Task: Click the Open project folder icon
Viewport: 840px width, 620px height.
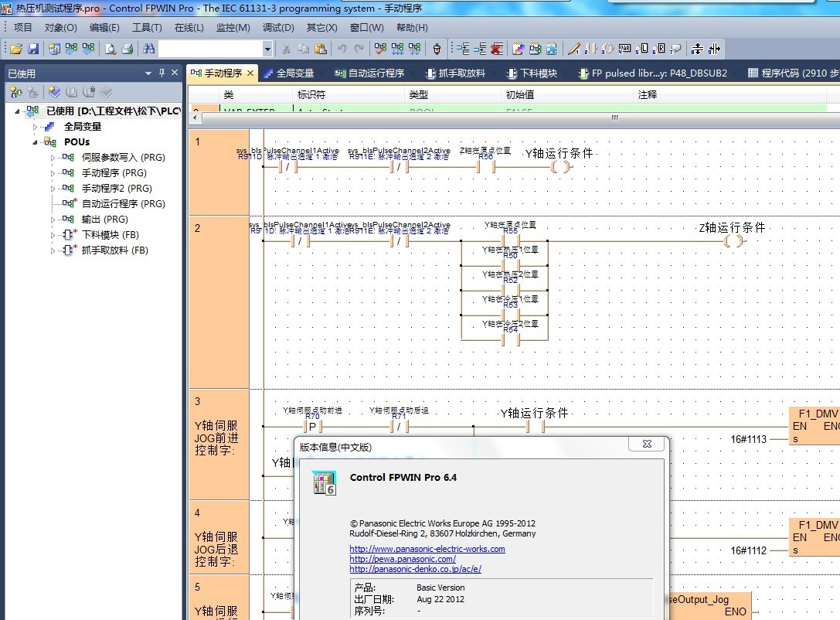Action: point(15,49)
